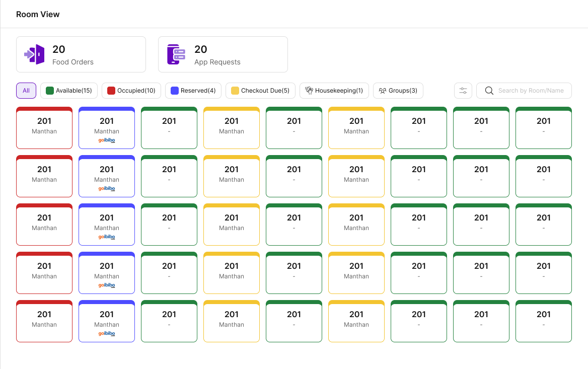Open the first red occupied room 201 Manthan card

(44, 128)
